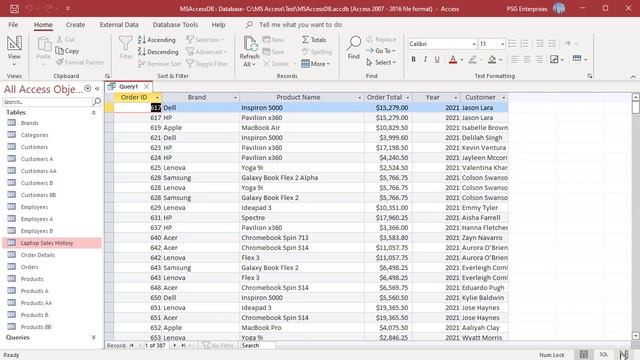The height and width of the screenshot is (360, 640).
Task: Open the Find magnifier tool
Action: click(x=354, y=48)
